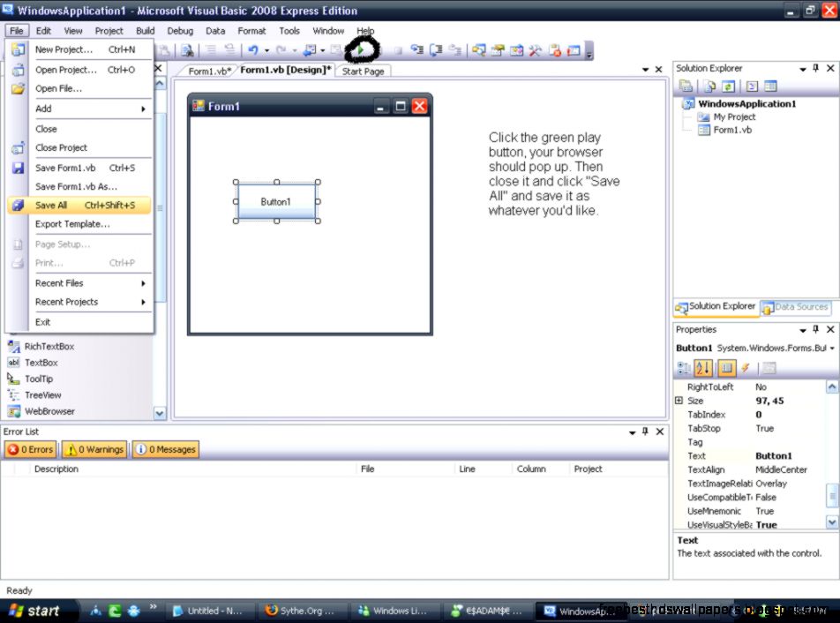Pin the Properties panel
The width and height of the screenshot is (840, 623).
pos(815,329)
